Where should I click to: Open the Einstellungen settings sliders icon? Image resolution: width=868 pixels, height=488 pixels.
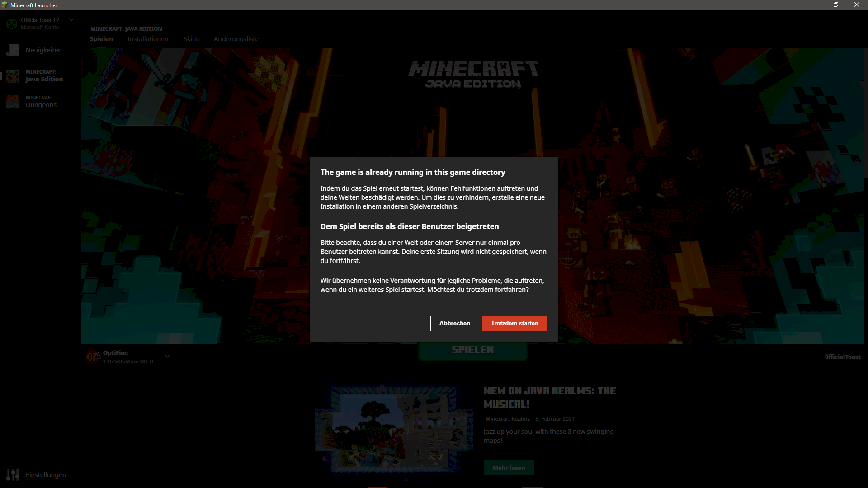pos(13,475)
